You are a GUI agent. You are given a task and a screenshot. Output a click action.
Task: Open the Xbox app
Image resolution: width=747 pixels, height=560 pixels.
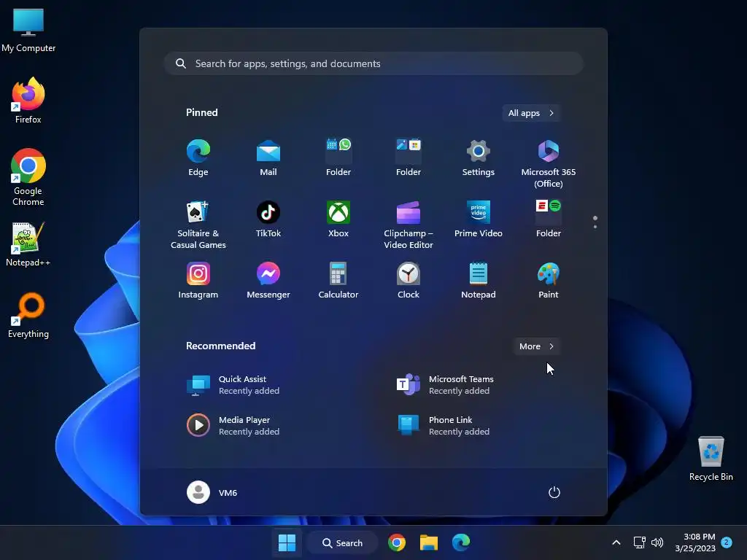[x=338, y=219]
